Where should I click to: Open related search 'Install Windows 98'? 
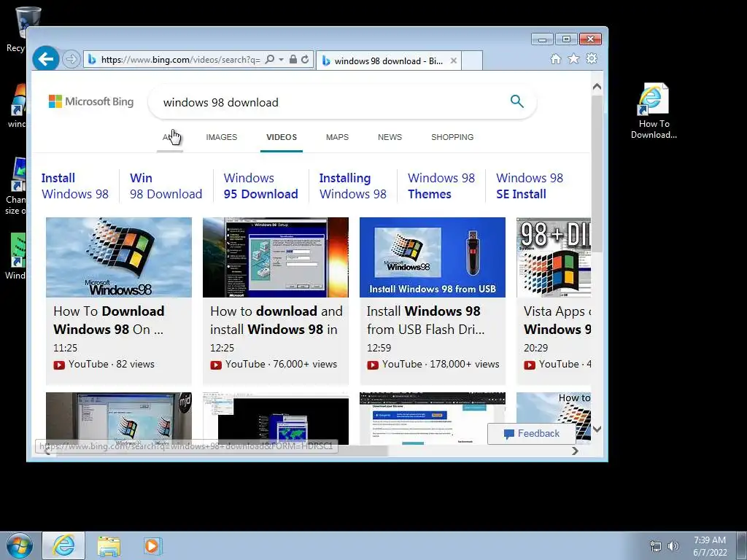pos(75,186)
